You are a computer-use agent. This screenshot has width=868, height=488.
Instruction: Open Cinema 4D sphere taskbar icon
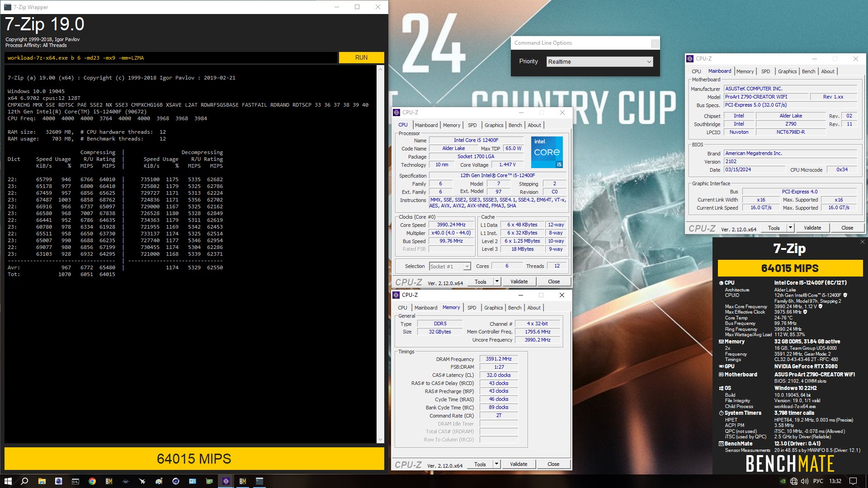coord(176,481)
